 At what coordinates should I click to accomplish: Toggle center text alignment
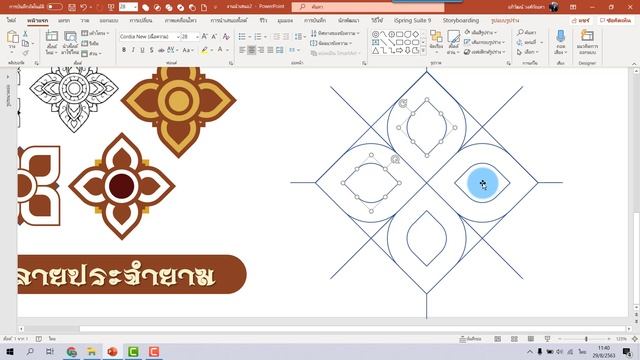coord(251,50)
